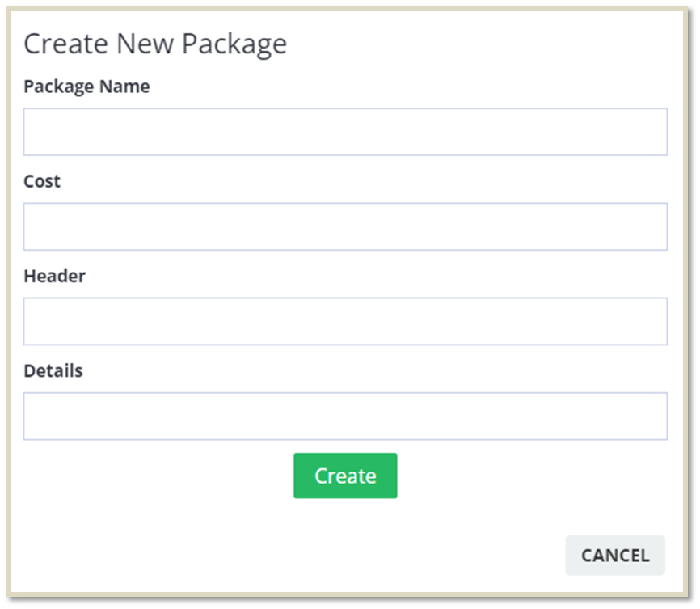Click the "Create New Package" dialog title
The width and height of the screenshot is (700, 609).
[155, 44]
